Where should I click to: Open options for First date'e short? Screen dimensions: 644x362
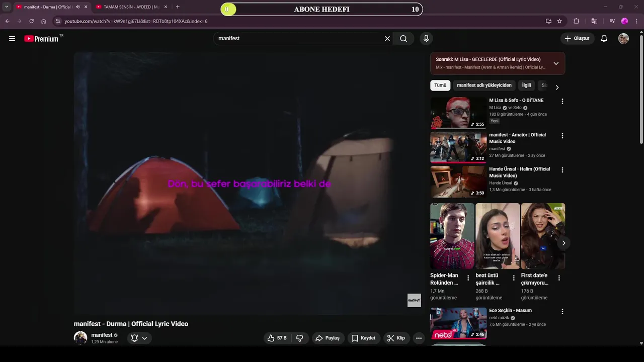[558, 278]
